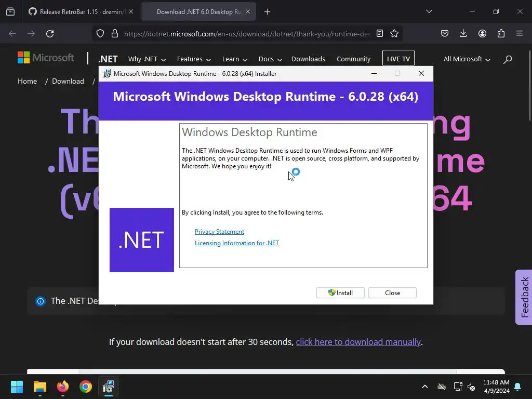Viewport: 532px width, 399px height.
Task: Go forward in browser history
Action: coord(31,34)
